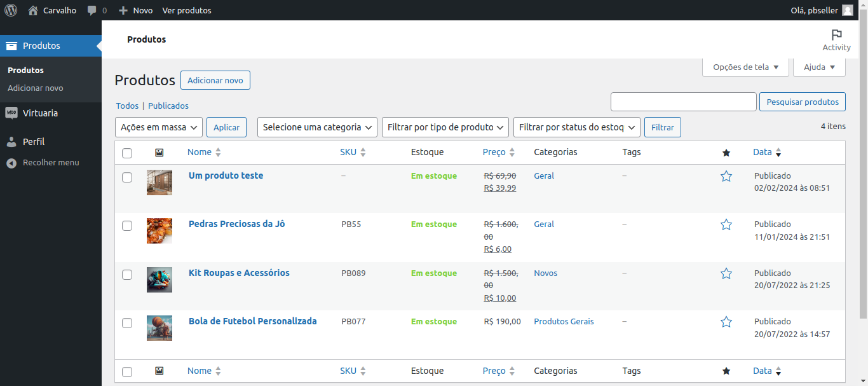868x386 pixels.
Task: Open thumbnail of Kit Roupas e Acessórios
Action: coord(159,280)
